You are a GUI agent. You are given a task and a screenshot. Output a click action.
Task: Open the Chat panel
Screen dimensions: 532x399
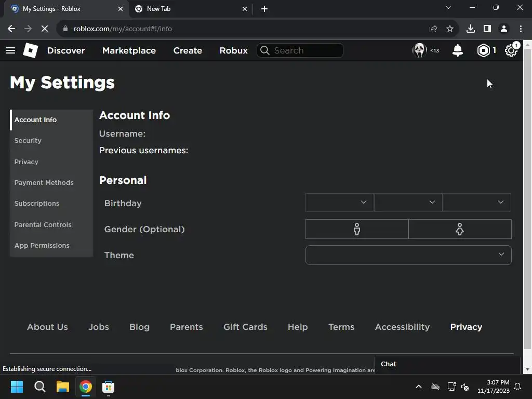[x=447, y=364]
